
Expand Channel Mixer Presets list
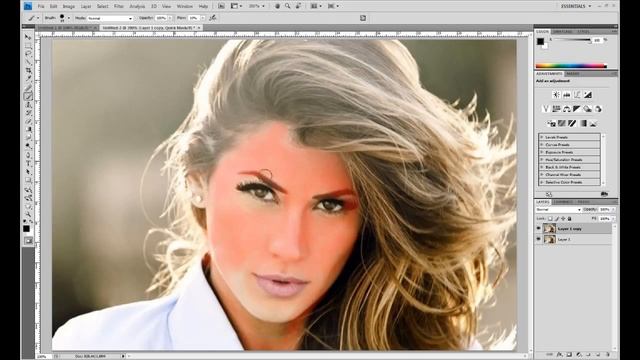542,175
